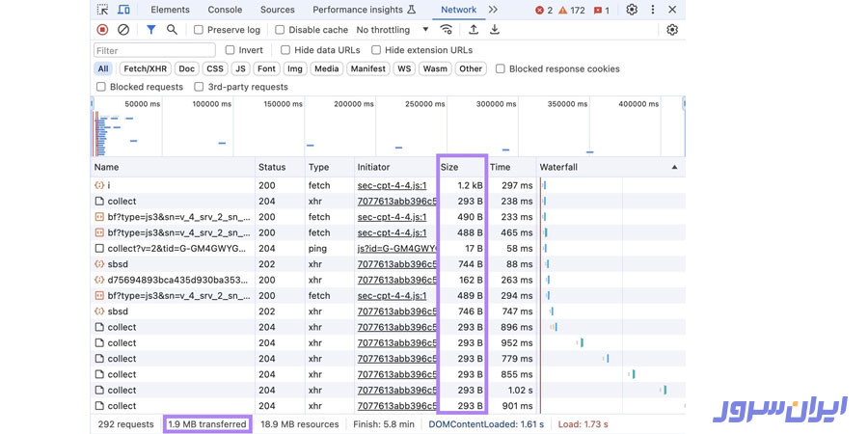Click the Filter text input field
Image resolution: width=868 pixels, height=434 pixels.
pos(154,50)
